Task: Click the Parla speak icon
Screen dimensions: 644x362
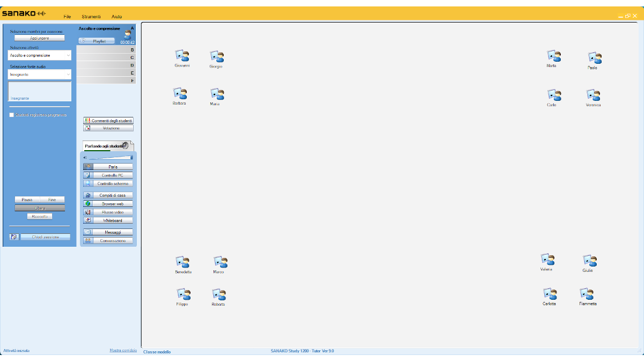Action: [x=87, y=167]
